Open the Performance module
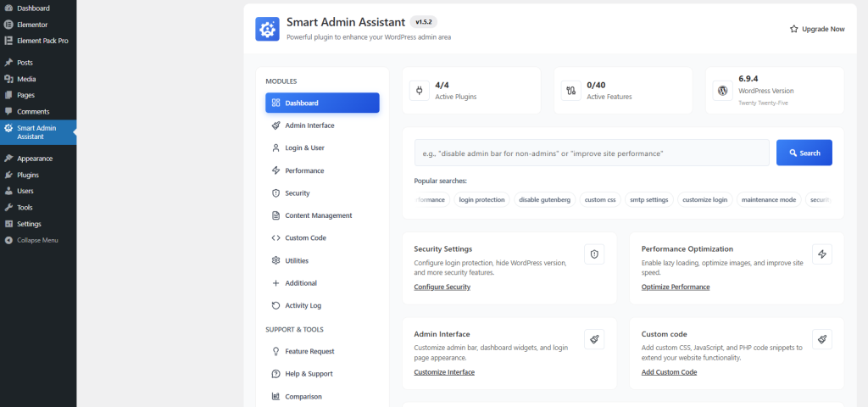868x407 pixels. [322, 170]
